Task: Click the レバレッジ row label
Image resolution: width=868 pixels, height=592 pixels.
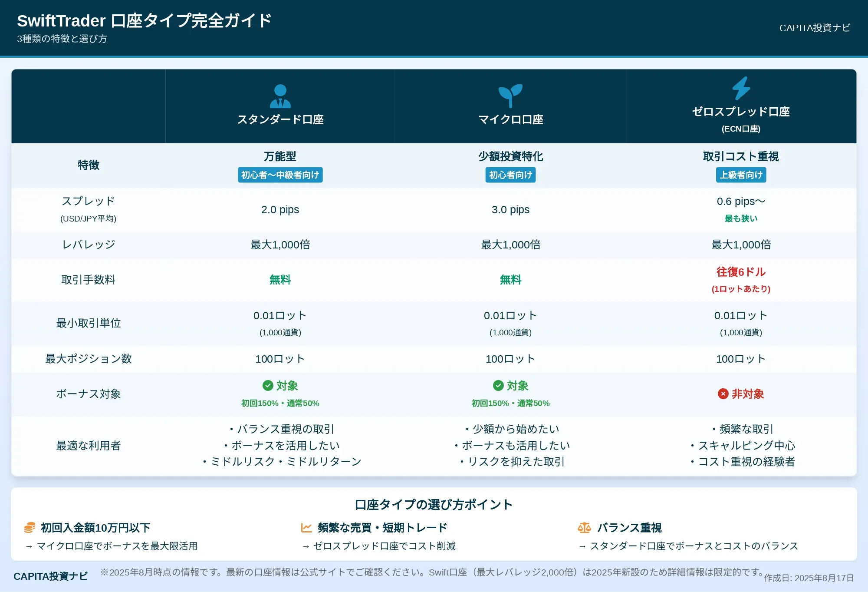Action: (88, 245)
